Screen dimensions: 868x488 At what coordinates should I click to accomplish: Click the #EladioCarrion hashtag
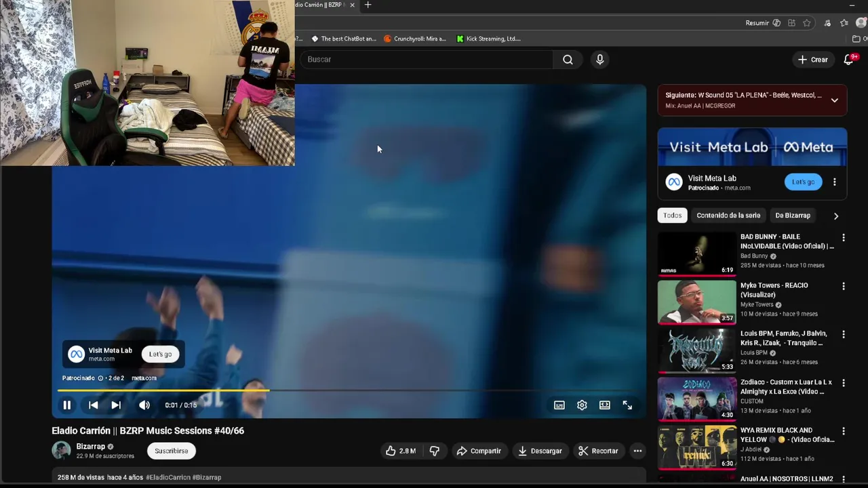168,477
